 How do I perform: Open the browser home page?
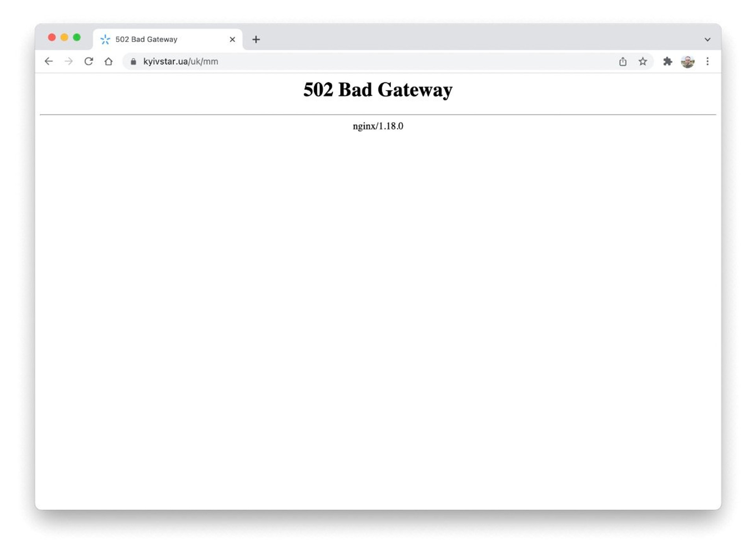point(109,61)
